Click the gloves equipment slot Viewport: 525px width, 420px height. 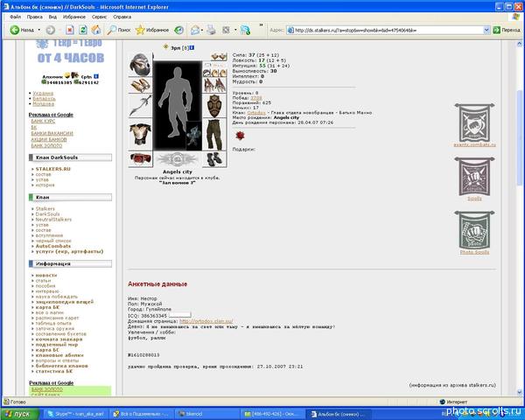coord(214,86)
